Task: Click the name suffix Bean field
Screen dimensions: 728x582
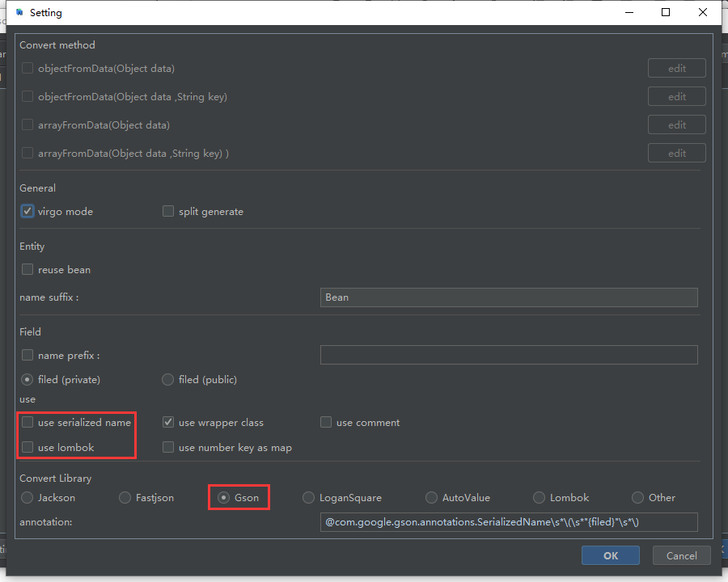Action: coord(509,297)
